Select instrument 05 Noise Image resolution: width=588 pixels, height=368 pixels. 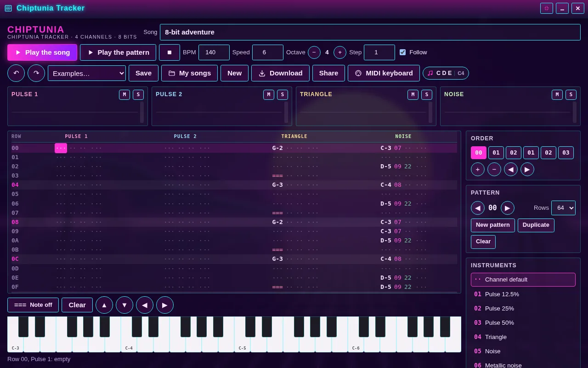523,351
